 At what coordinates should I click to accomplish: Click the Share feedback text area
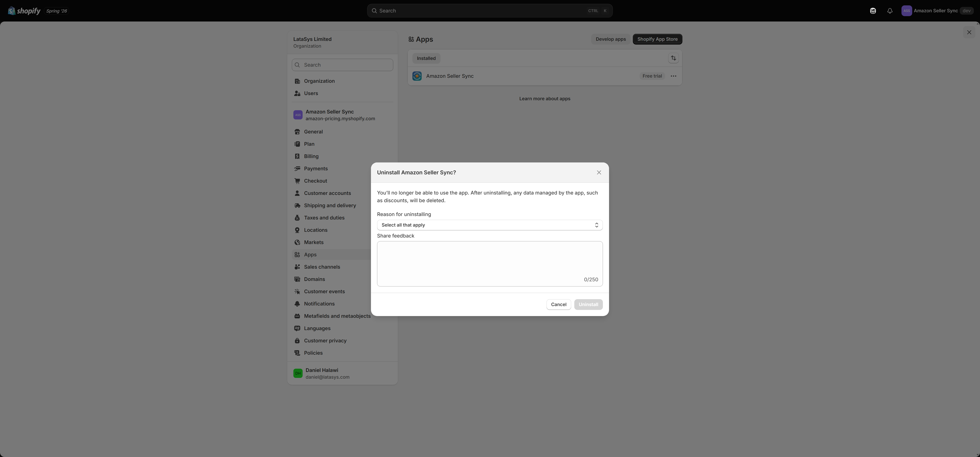pyautogui.click(x=490, y=264)
